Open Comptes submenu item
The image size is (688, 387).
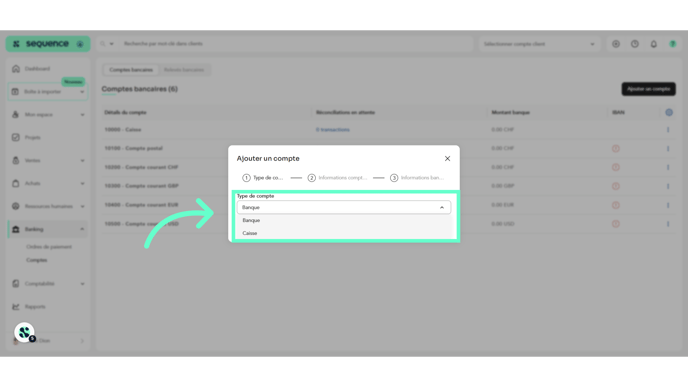click(x=36, y=260)
